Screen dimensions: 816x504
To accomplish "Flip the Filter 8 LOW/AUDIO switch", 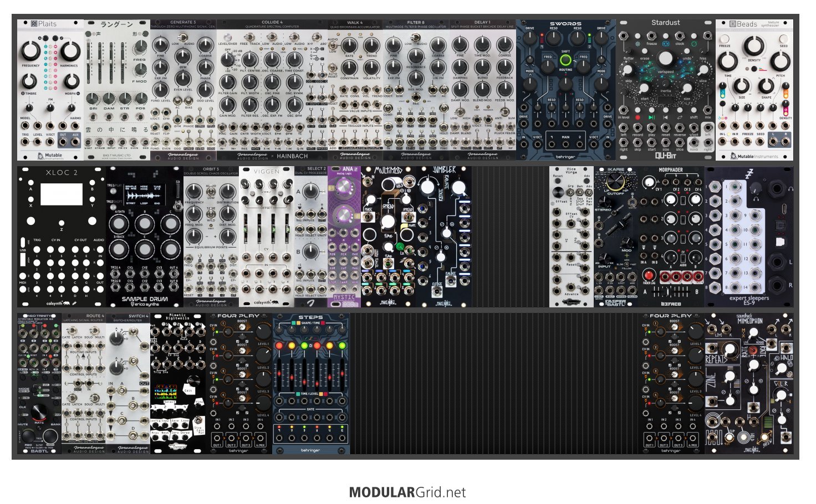I will [415, 37].
